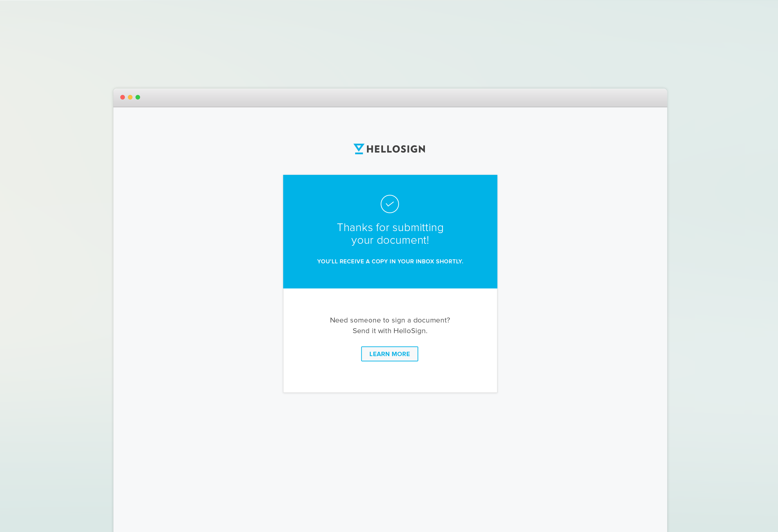
Task: Click the red close window button
Action: coord(123,97)
